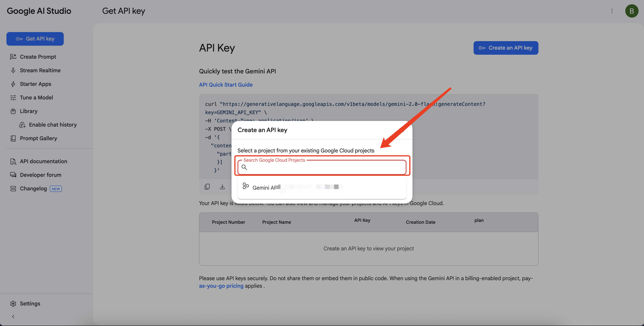Follow the as-you-go pricing link
644x326 pixels.
[x=221, y=286]
